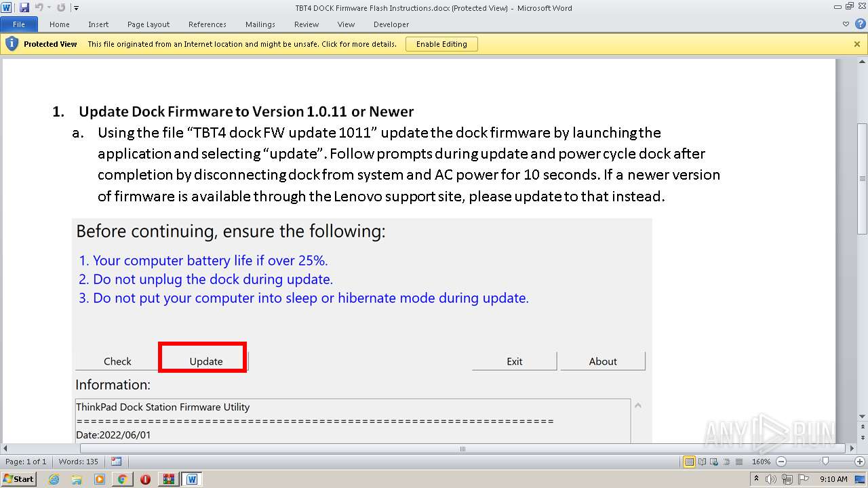Click the horizontal scrollbar right arrow
868x488 pixels.
tap(852, 449)
